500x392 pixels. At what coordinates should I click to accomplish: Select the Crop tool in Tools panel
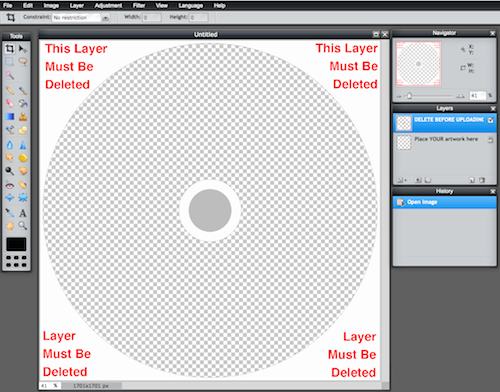(10, 49)
